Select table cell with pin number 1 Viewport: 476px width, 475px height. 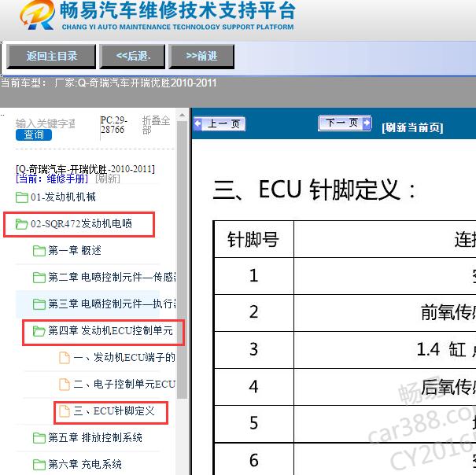tap(254, 276)
